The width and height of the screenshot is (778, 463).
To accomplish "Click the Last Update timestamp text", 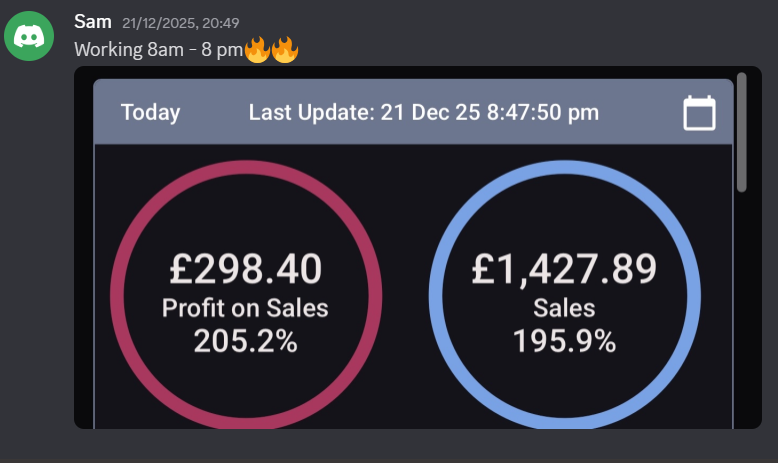I will click(423, 113).
